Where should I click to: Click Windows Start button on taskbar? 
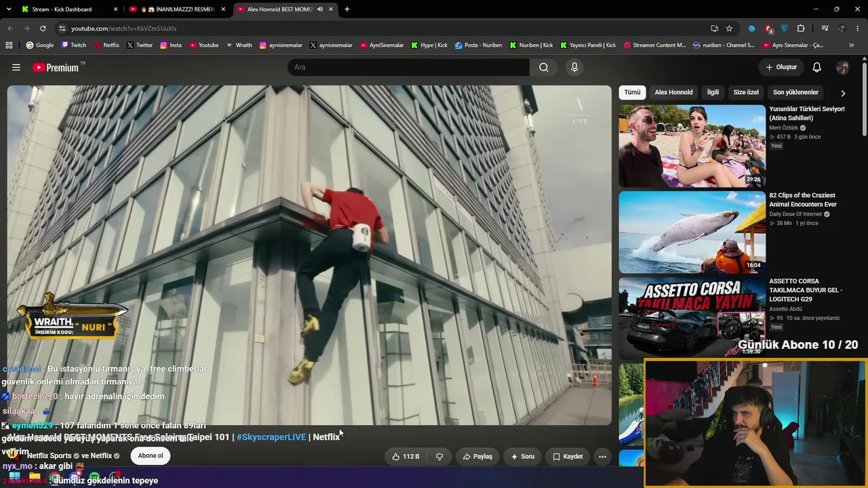coord(14,477)
